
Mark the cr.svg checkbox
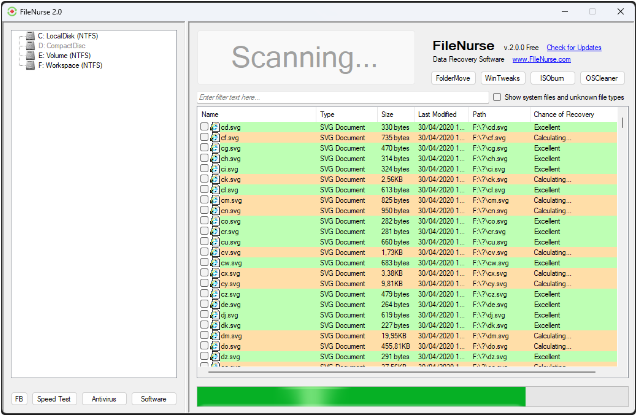click(x=204, y=231)
